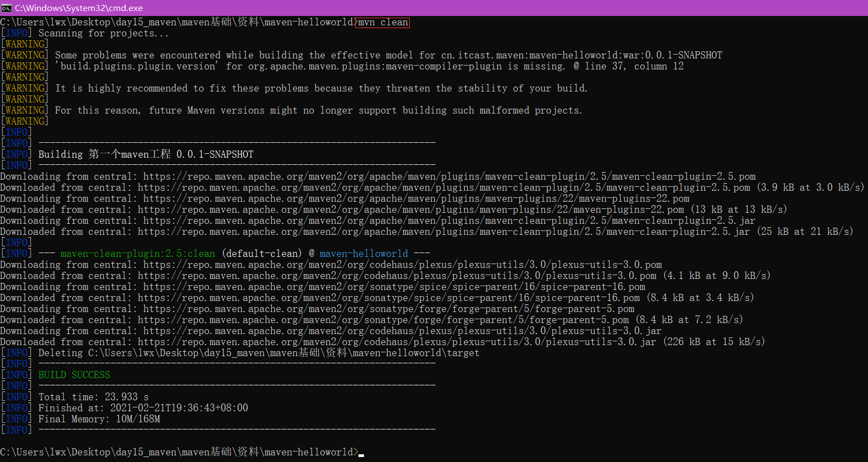Click '(8.4 kB at 3.4 kB/s)' text
The image size is (868, 462).
[x=700, y=298]
